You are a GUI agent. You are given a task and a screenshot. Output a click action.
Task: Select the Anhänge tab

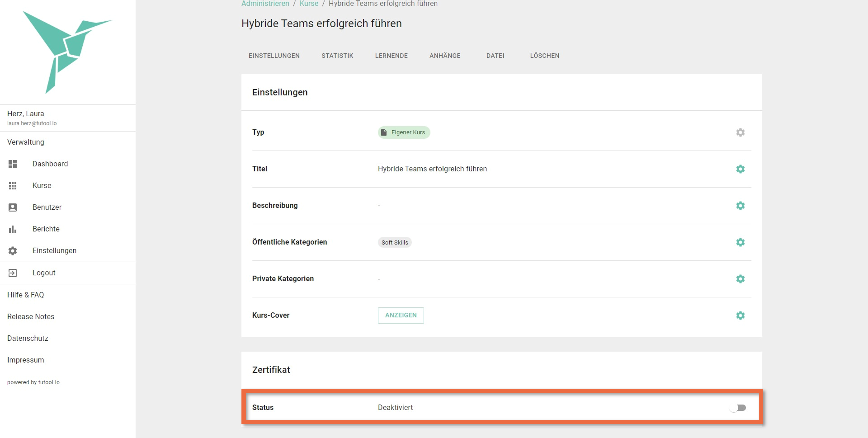[x=444, y=56]
